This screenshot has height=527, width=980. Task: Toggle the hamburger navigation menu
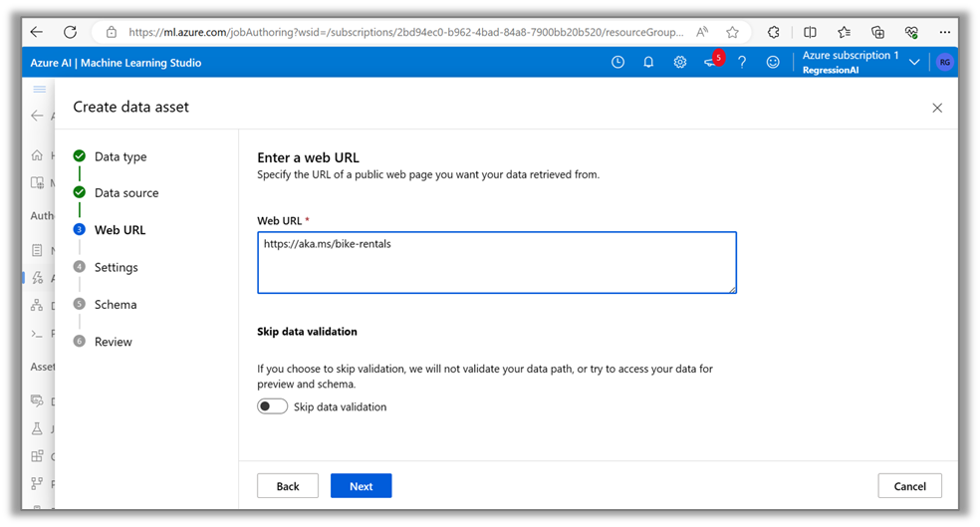(40, 89)
